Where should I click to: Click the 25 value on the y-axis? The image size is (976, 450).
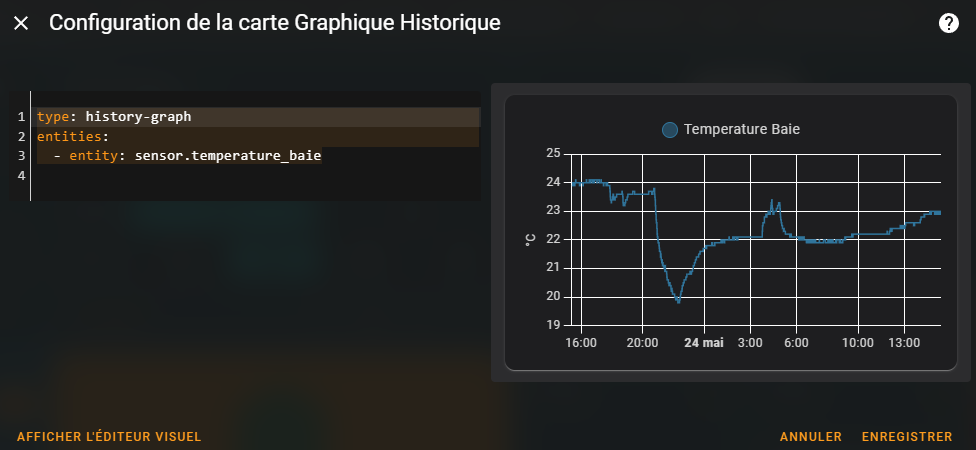pos(553,154)
